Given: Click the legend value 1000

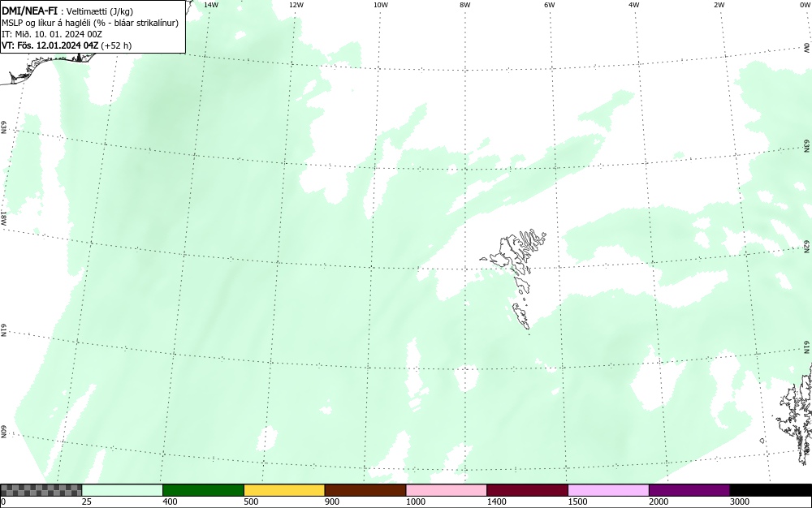Looking at the screenshot, I should [415, 502].
